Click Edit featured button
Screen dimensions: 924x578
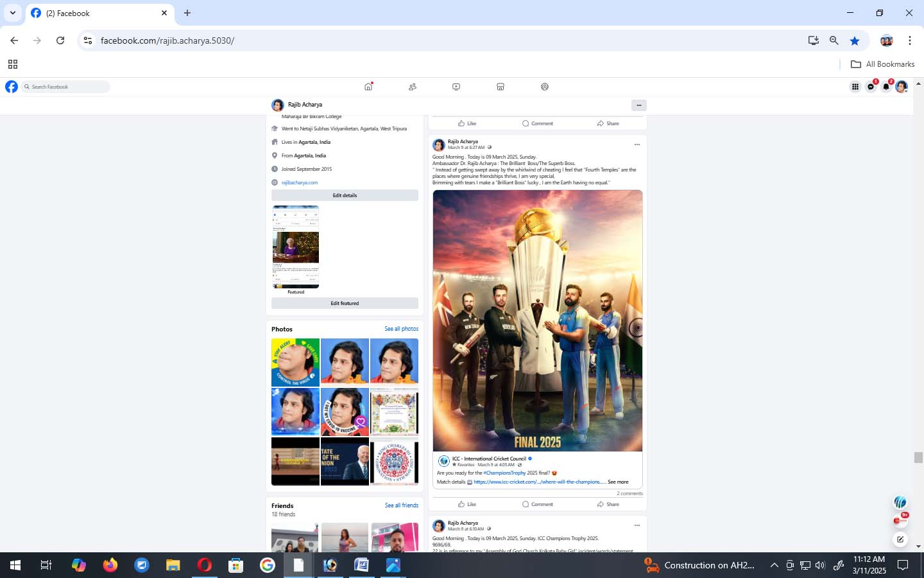pos(345,303)
